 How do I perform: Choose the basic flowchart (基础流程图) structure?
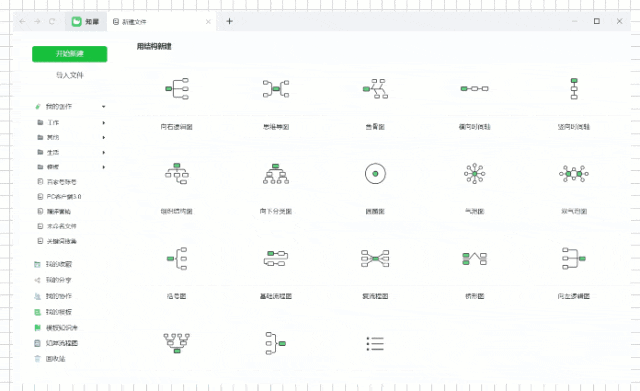(276, 258)
